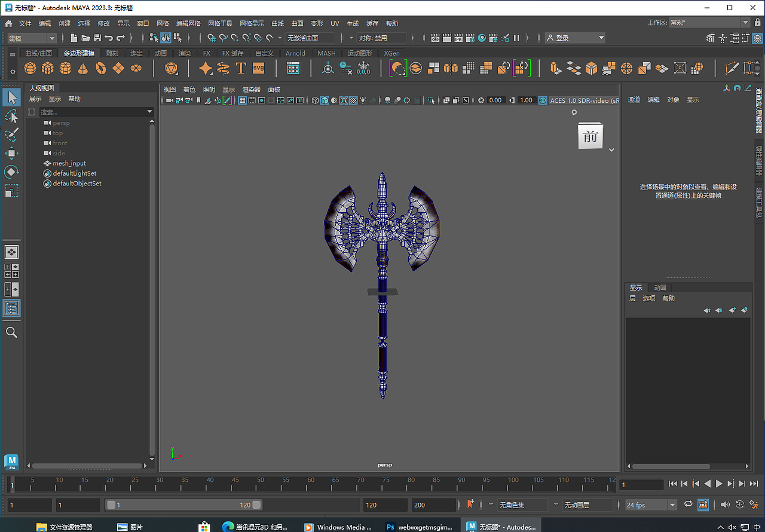The image size is (765, 532).
Task: Open the search tool in the toolbox
Action: (x=11, y=332)
